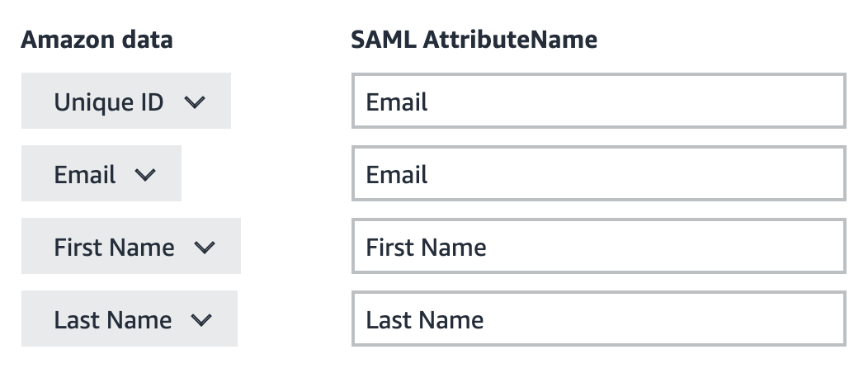Click the chevron arrow beside Last Name

coord(201,320)
